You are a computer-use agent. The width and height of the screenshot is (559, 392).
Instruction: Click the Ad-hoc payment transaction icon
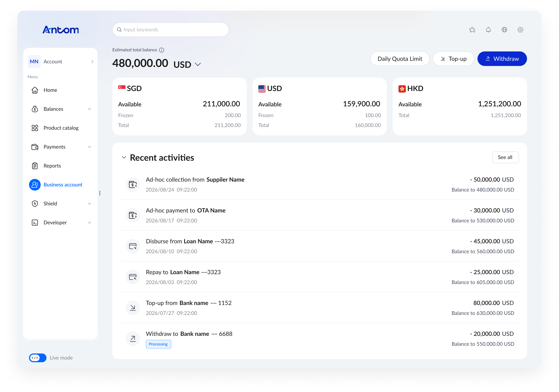pyautogui.click(x=133, y=215)
